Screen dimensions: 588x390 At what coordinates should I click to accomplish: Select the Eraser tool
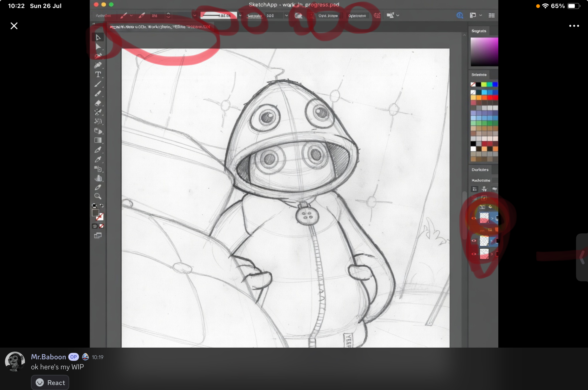98,103
